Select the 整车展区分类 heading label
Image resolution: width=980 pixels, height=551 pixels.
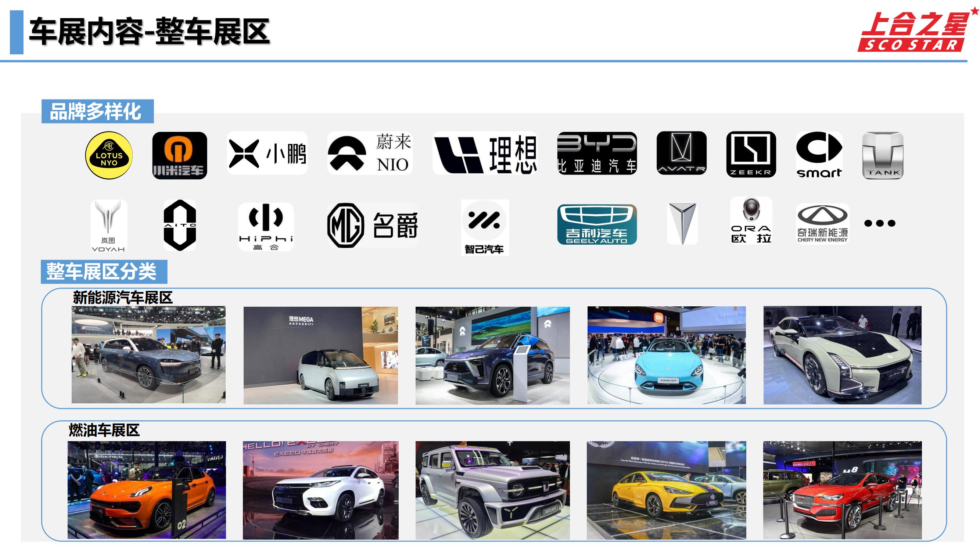(104, 271)
